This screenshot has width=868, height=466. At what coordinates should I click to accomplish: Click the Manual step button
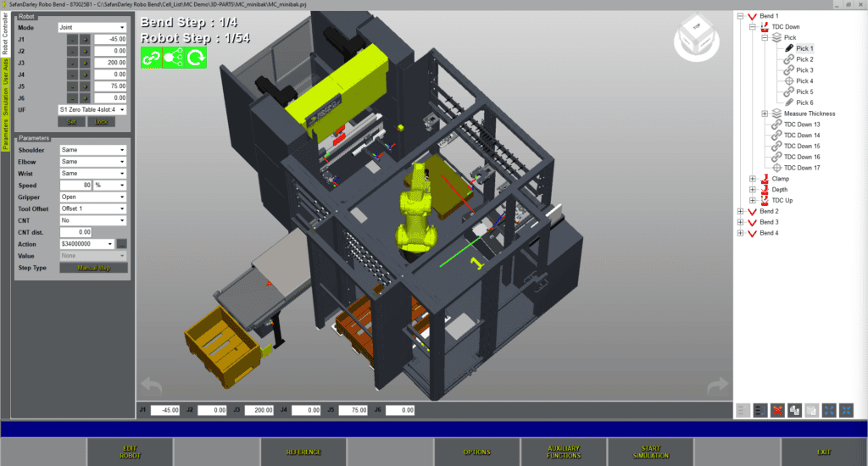(94, 268)
